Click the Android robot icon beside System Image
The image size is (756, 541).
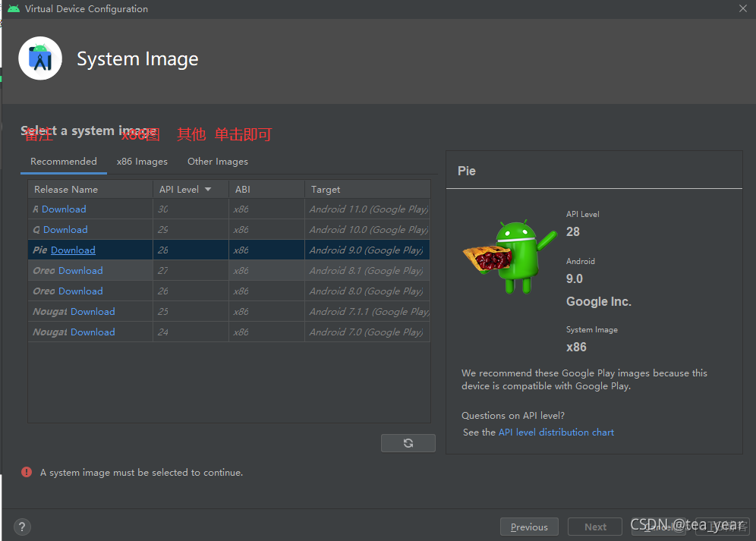pos(39,58)
